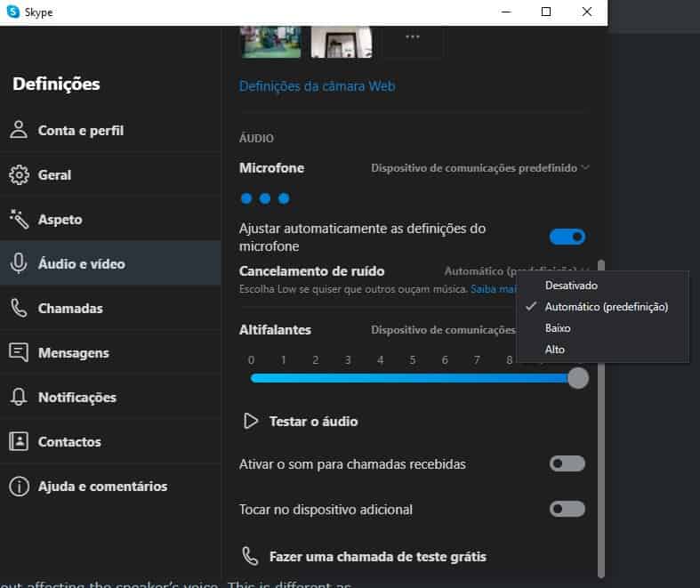Click the microphone icon beside Áudio e vídeo
Screen dimensions: 700x588
pyautogui.click(x=19, y=263)
